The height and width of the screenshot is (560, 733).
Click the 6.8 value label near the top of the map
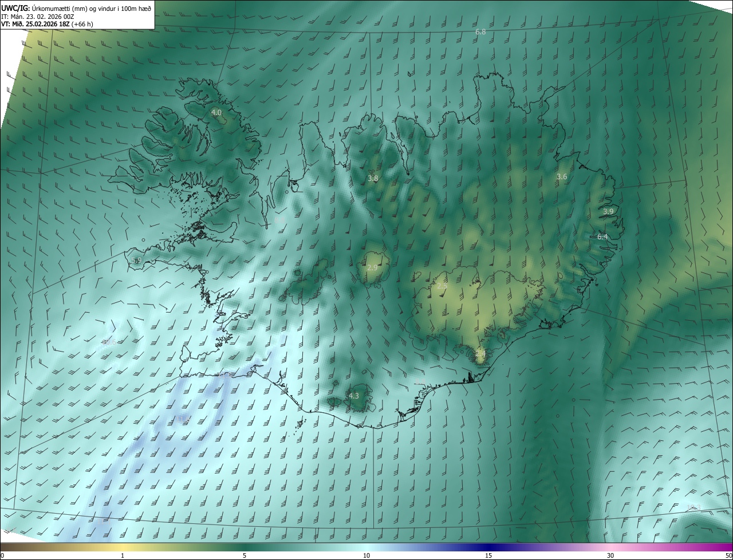[480, 32]
